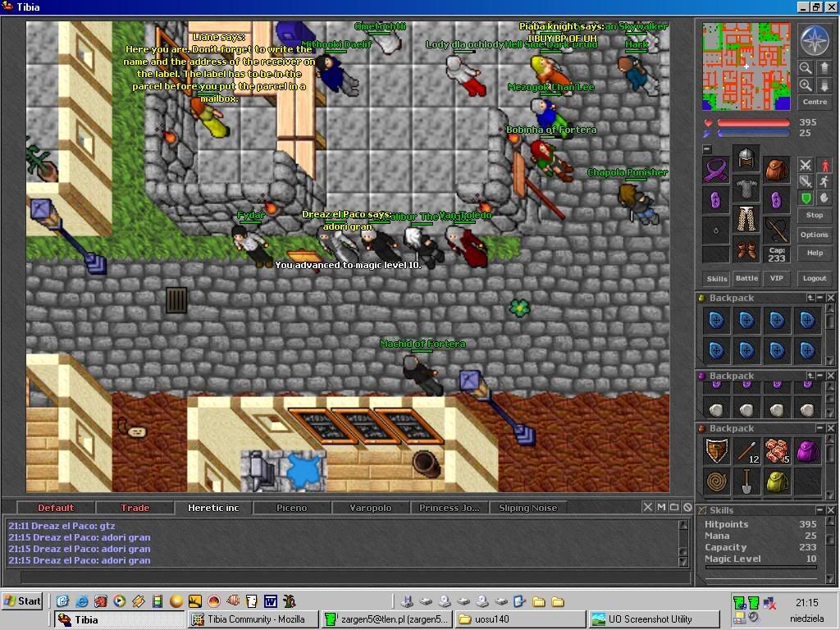Minimize the Skills panel
The height and width of the screenshot is (630, 840).
click(x=820, y=510)
